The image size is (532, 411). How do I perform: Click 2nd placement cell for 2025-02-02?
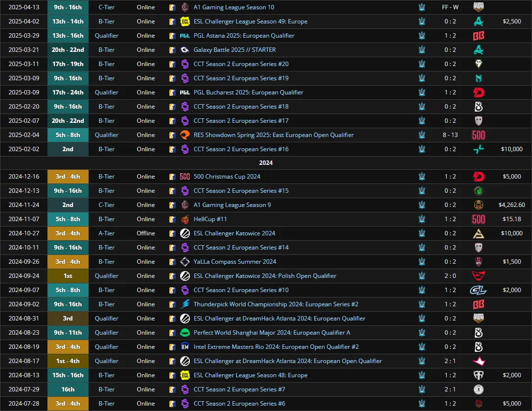click(x=68, y=149)
